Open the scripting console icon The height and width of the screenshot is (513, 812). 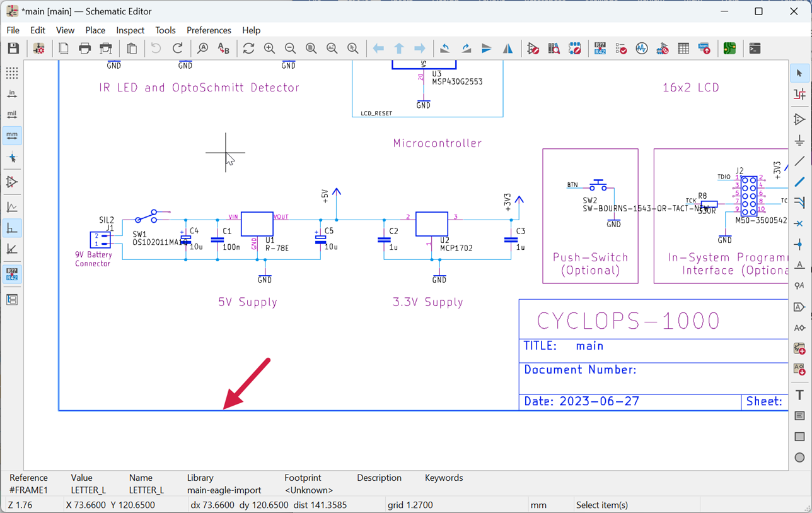[755, 49]
